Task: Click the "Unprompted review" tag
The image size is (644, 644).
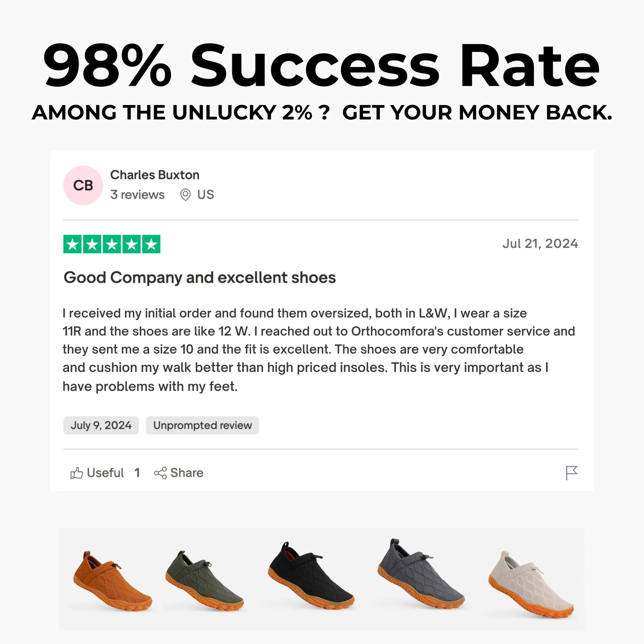Action: click(x=202, y=425)
